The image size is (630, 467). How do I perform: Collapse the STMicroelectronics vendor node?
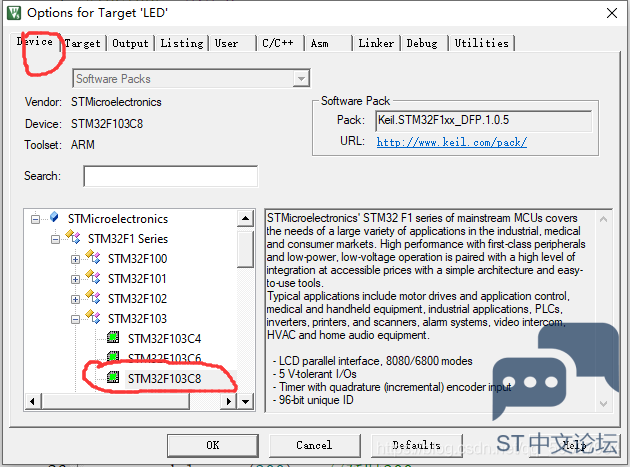(35, 219)
